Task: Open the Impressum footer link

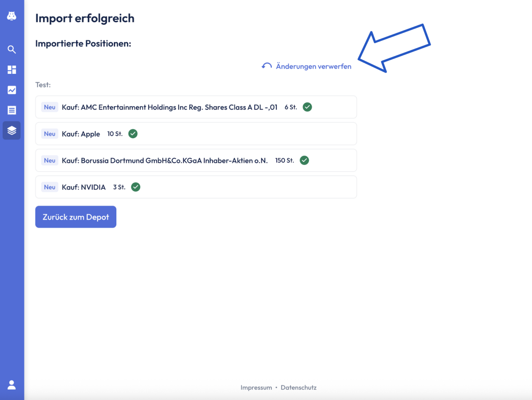Action: 256,387
